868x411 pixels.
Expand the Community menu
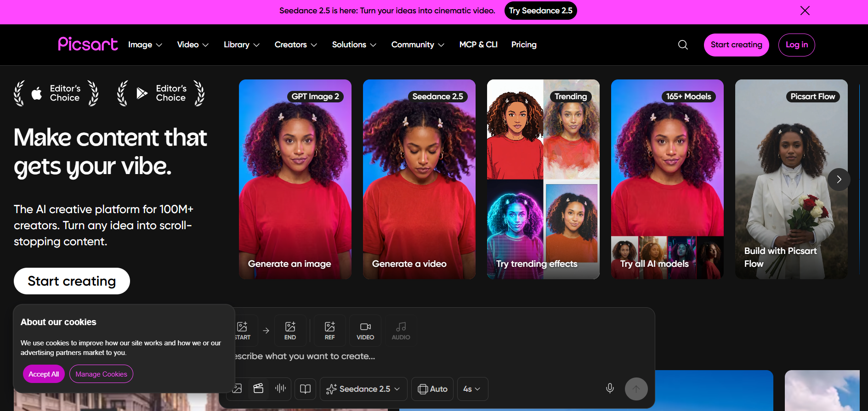coord(418,45)
